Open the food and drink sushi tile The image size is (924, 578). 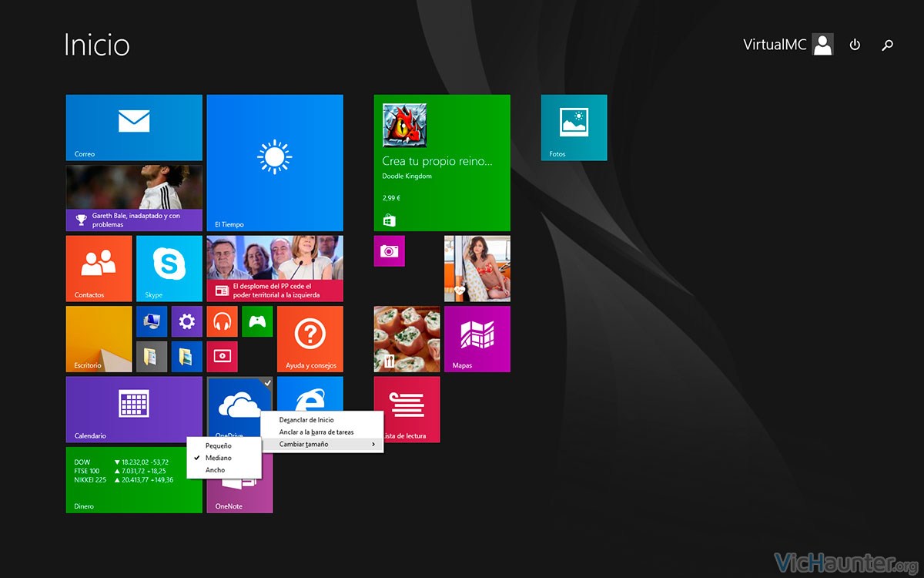click(x=407, y=339)
